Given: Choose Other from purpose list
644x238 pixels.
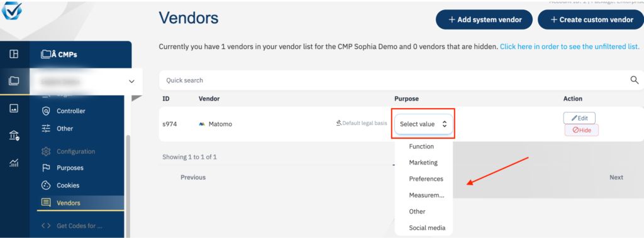Looking at the screenshot, I should (418, 212).
